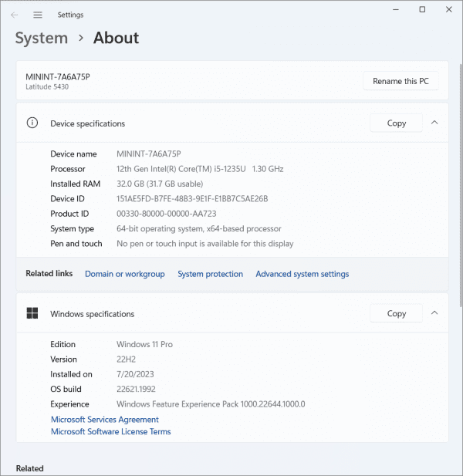
Task: Close the Settings window
Action: coord(449,10)
